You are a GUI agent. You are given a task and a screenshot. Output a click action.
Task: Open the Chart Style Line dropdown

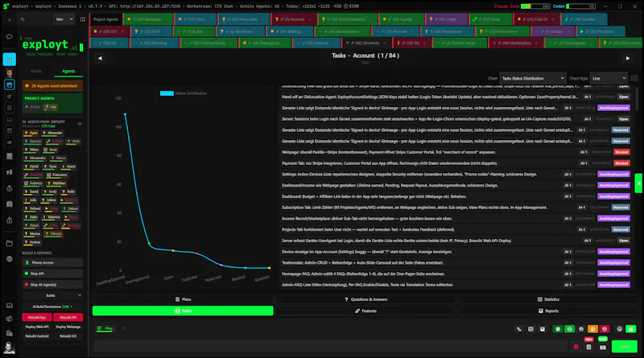[609, 78]
